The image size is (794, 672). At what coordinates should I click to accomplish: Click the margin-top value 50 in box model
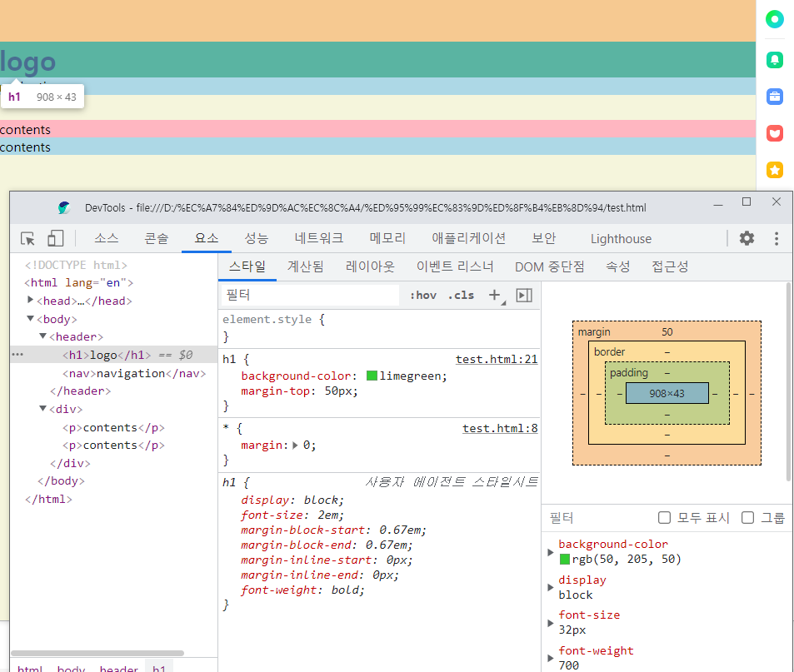click(x=667, y=332)
